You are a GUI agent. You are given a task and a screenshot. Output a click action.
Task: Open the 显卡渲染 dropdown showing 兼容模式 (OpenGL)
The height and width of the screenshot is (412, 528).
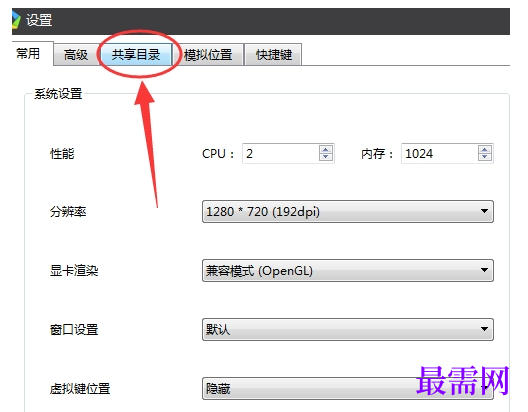click(348, 270)
